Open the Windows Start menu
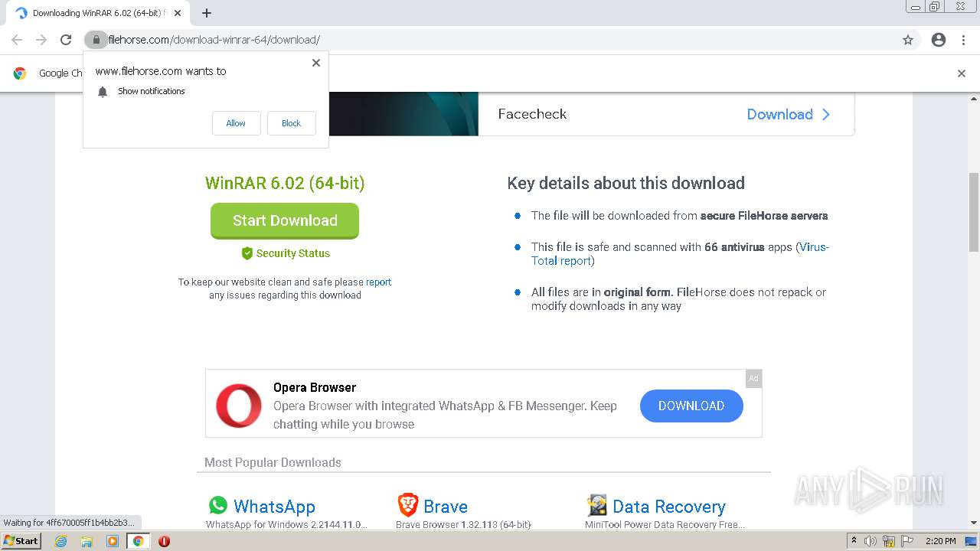The width and height of the screenshot is (980, 551). [x=21, y=541]
